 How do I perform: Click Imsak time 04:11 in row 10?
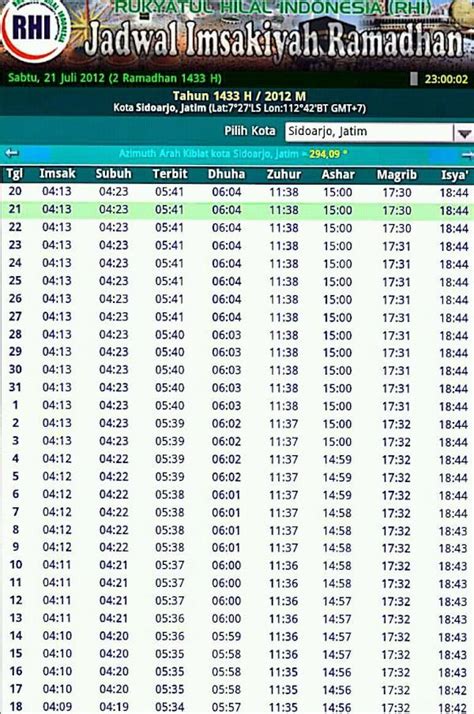point(57,565)
